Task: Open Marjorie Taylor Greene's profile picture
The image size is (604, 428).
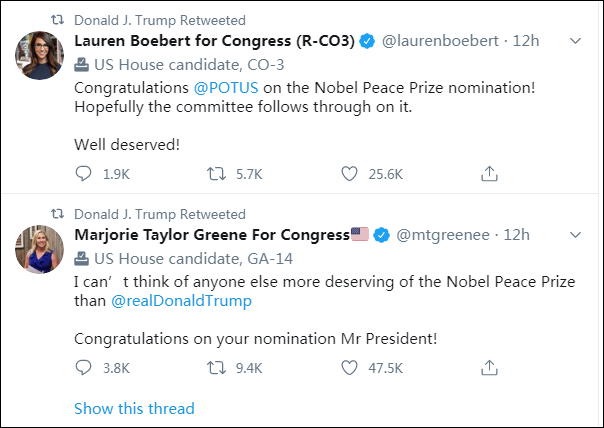Action: tap(34, 256)
